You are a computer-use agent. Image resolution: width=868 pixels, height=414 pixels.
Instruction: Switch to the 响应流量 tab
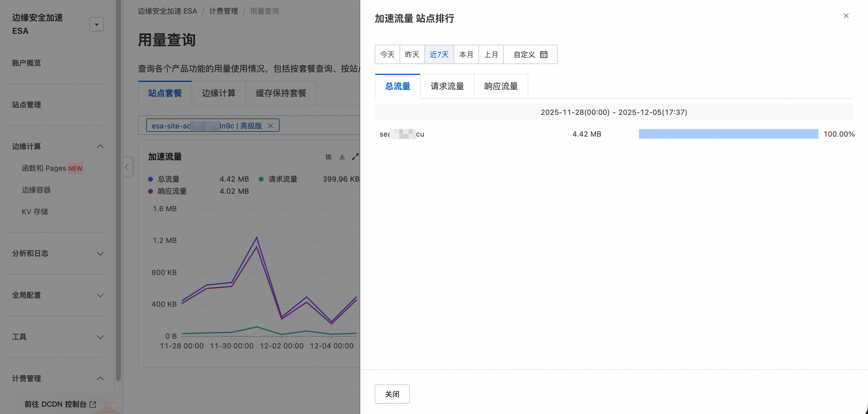[x=501, y=86]
